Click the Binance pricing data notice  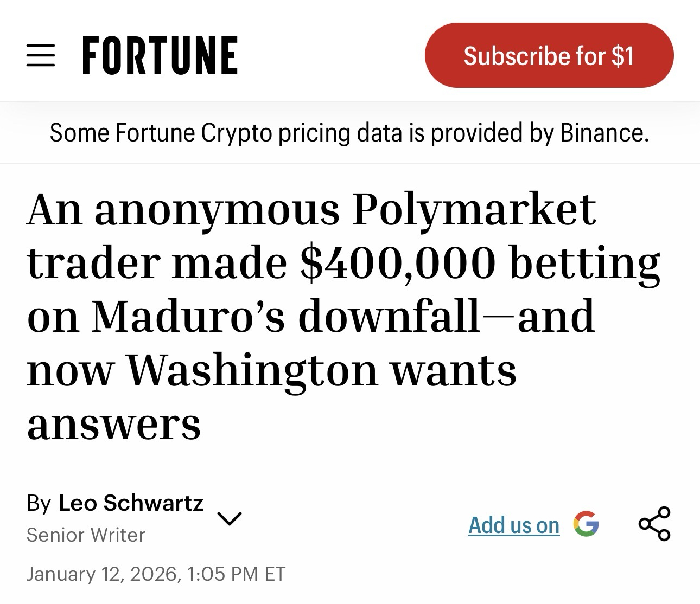tap(349, 133)
